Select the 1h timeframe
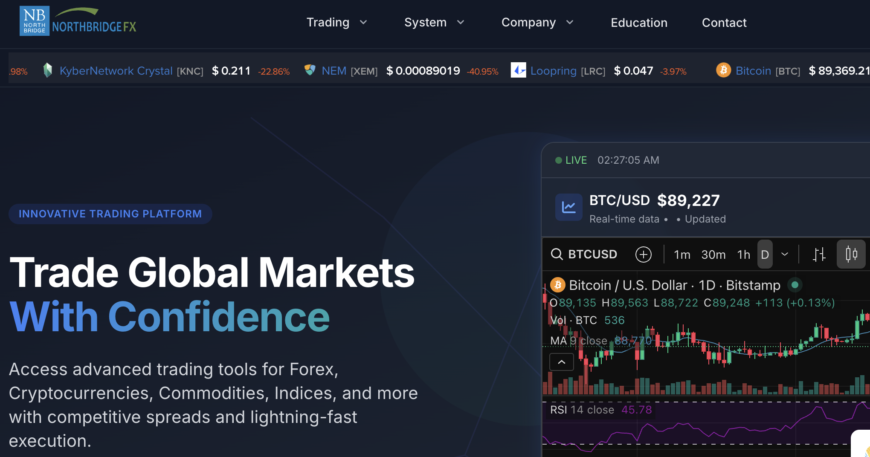The width and height of the screenshot is (870, 457). 743,254
